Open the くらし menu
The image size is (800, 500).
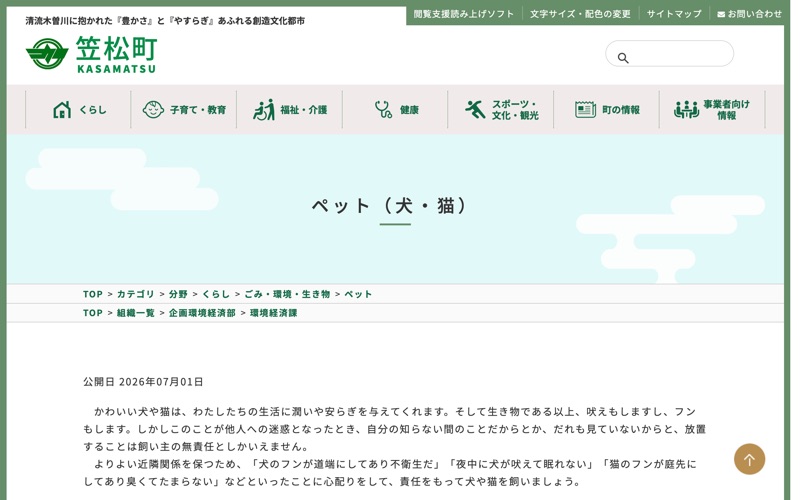[x=79, y=110]
